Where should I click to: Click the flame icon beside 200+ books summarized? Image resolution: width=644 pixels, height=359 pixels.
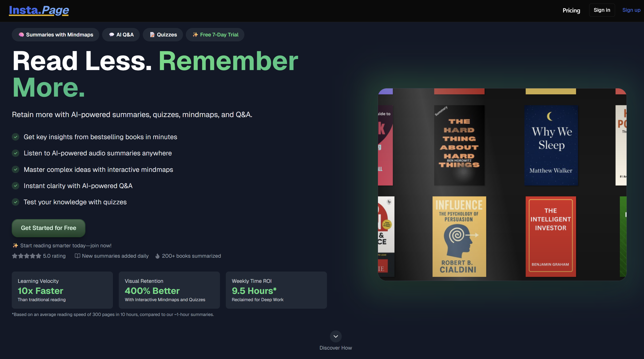coord(158,256)
